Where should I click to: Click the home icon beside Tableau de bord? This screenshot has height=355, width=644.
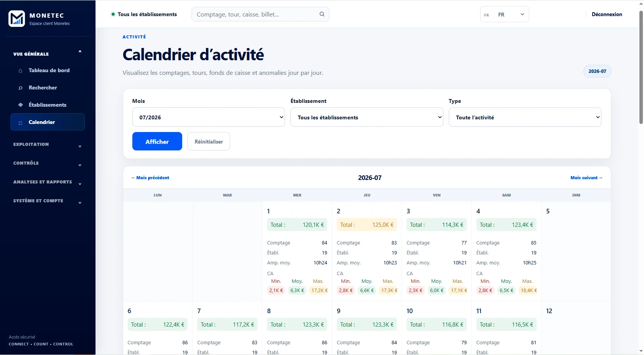pos(20,71)
